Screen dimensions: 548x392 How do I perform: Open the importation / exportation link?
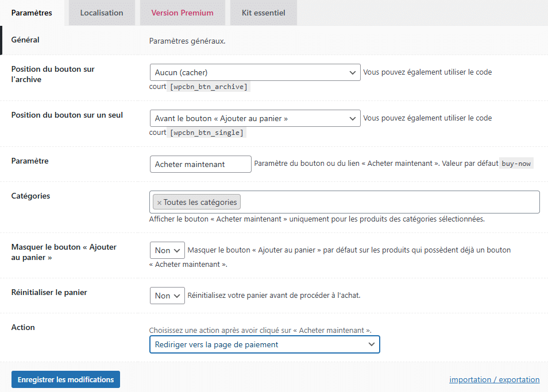[494, 379]
